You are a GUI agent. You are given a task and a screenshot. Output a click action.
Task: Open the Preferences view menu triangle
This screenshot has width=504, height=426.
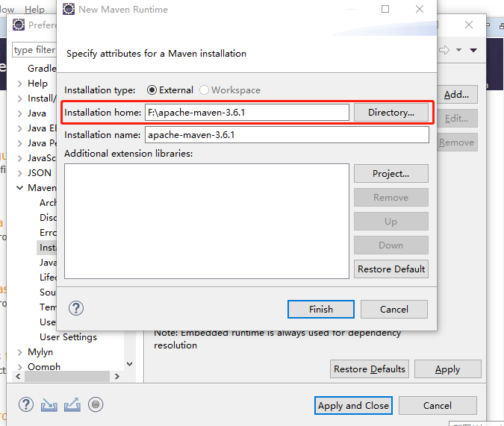pyautogui.click(x=473, y=50)
